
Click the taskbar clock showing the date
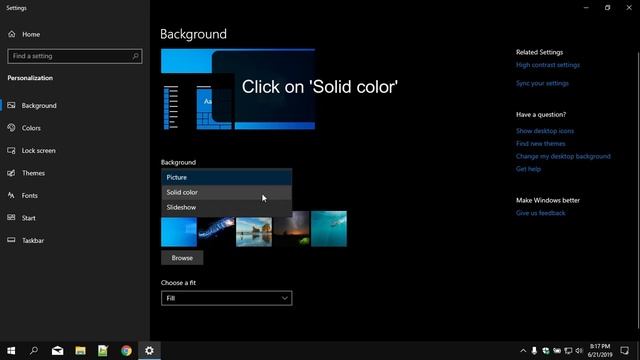click(x=600, y=351)
